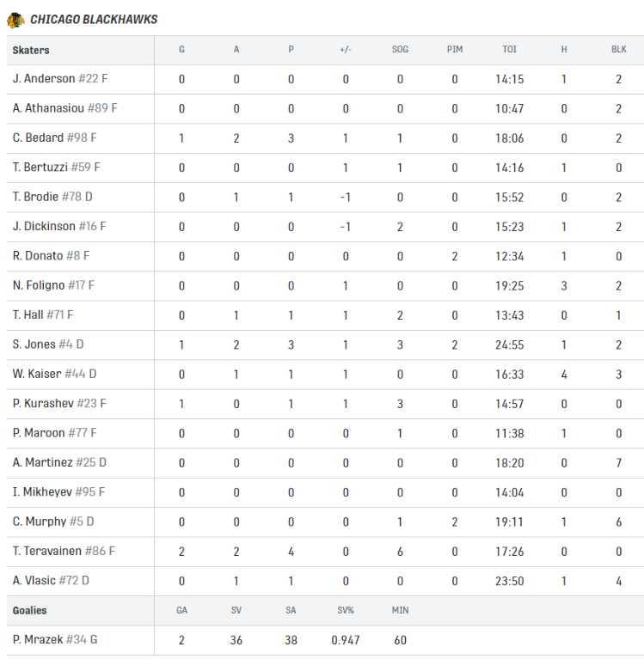Click the G column header for skaters
This screenshot has width=644, height=659.
pyautogui.click(x=181, y=50)
